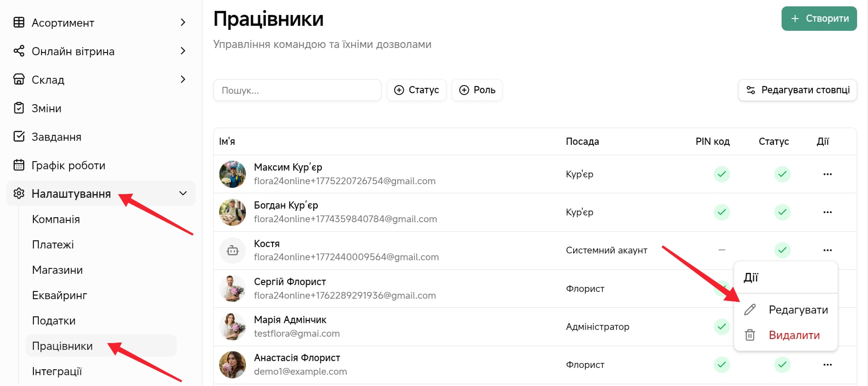Image resolution: width=868 pixels, height=386 pixels.
Task: Click status checkmark for Богдан Кур'єр
Action: (x=782, y=212)
